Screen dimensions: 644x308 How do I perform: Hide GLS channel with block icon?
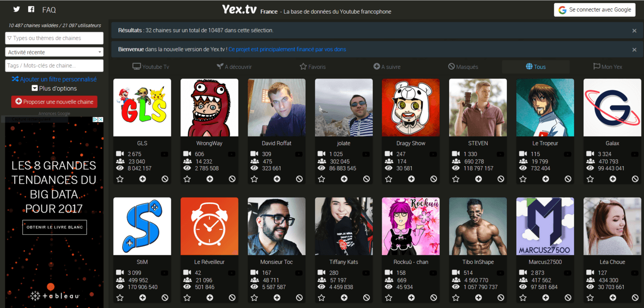(x=165, y=179)
